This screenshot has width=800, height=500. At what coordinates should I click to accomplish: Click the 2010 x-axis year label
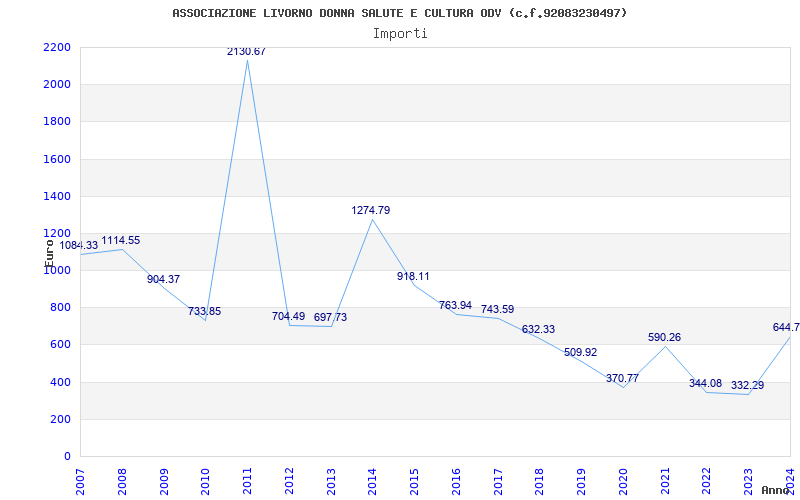206,482
